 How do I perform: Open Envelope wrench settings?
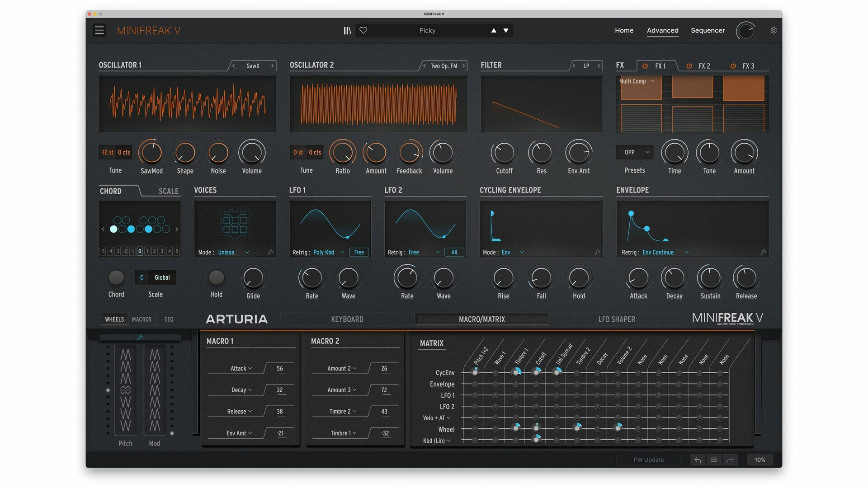[x=763, y=253]
